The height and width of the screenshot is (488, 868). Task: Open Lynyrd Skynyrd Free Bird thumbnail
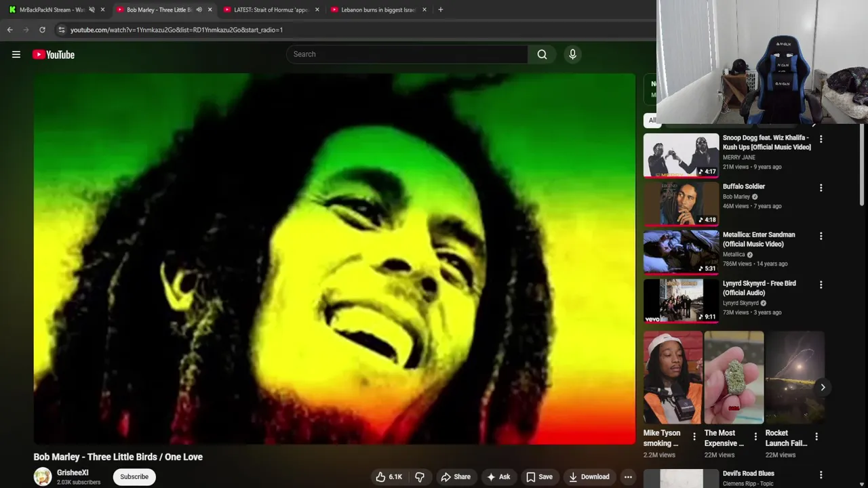(x=681, y=300)
